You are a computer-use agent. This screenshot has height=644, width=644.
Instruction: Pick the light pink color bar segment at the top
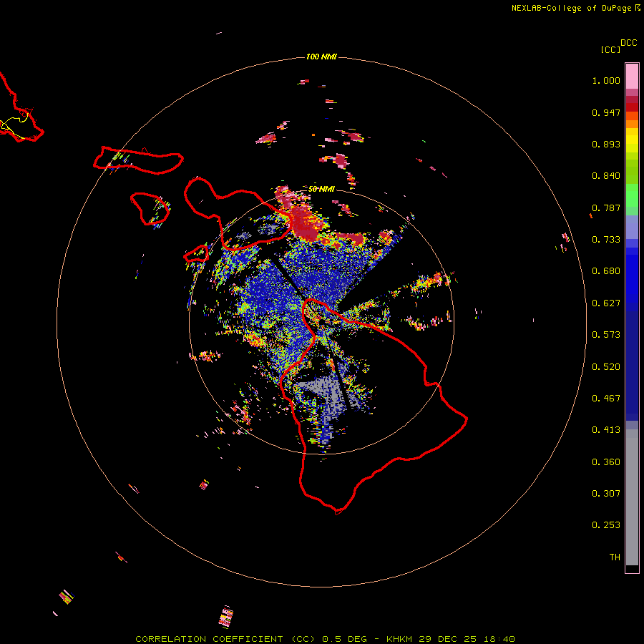click(632, 77)
